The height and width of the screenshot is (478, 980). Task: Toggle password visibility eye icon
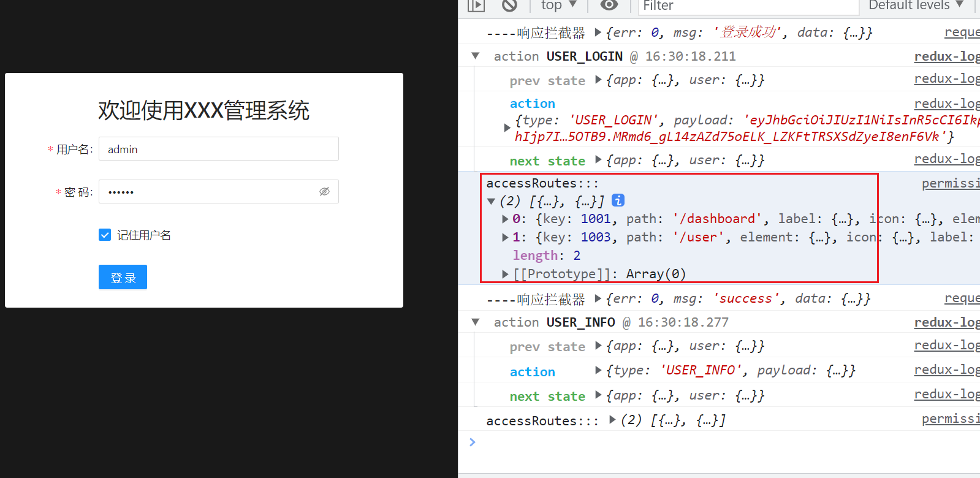pos(324,191)
